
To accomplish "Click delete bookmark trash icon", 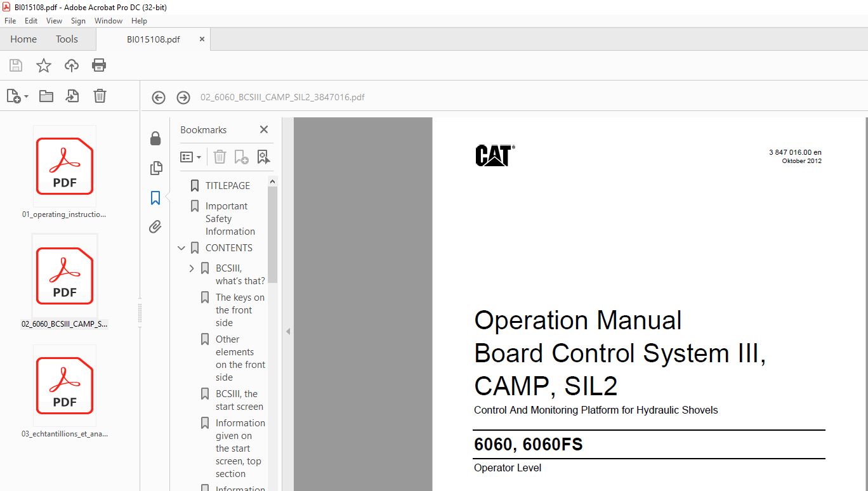I will (x=220, y=157).
